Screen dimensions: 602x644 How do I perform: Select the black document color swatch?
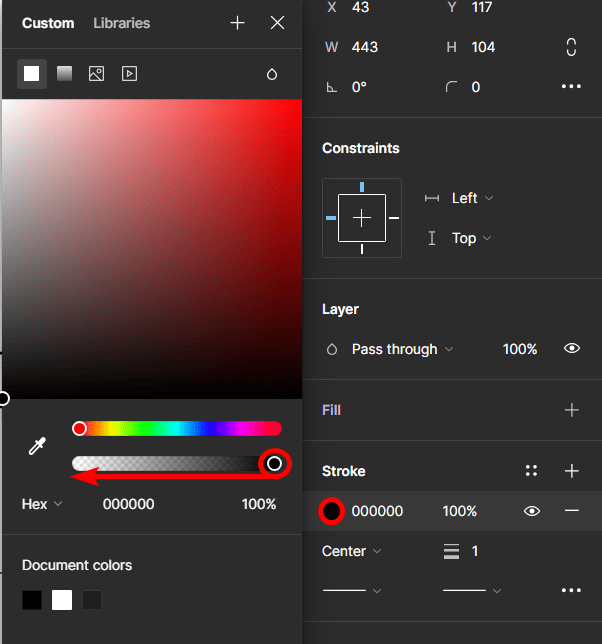pos(32,600)
